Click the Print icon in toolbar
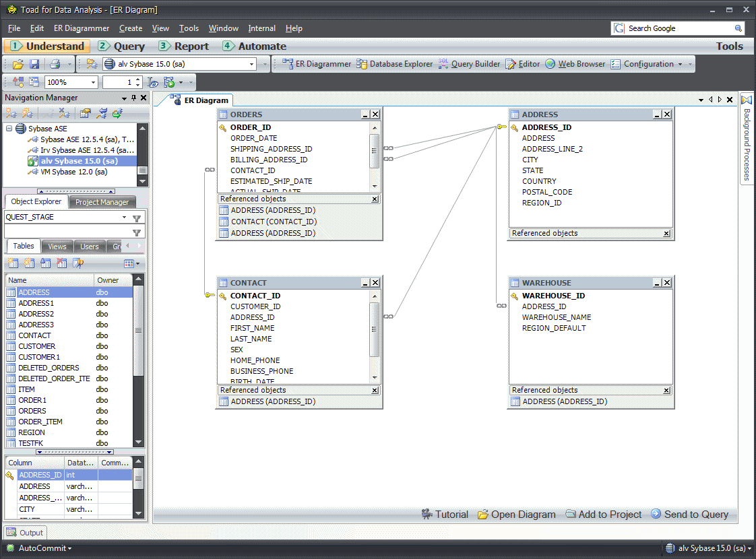This screenshot has width=756, height=559. pyautogui.click(x=55, y=64)
